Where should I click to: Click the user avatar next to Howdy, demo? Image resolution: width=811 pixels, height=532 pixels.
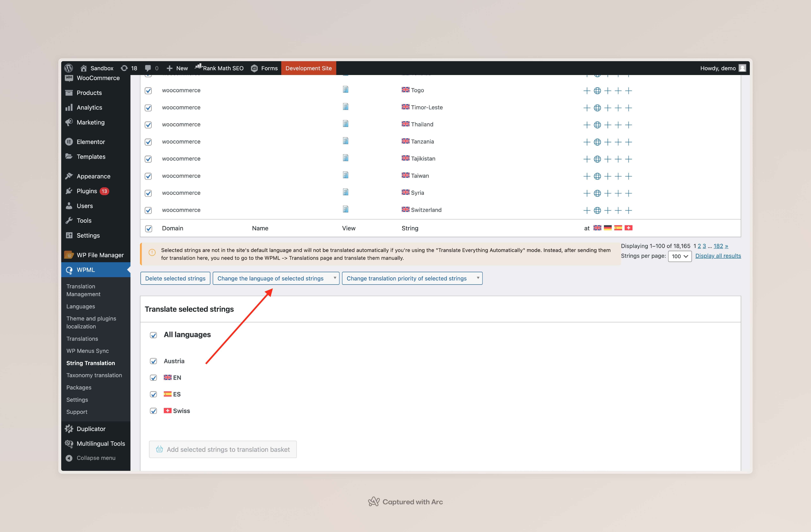(742, 68)
